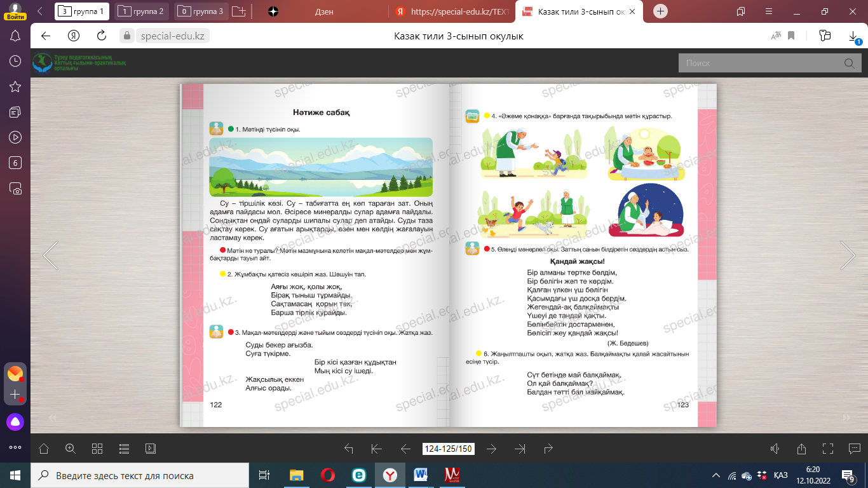Open tab group группа 1
This screenshot has width=868, height=488.
[81, 11]
